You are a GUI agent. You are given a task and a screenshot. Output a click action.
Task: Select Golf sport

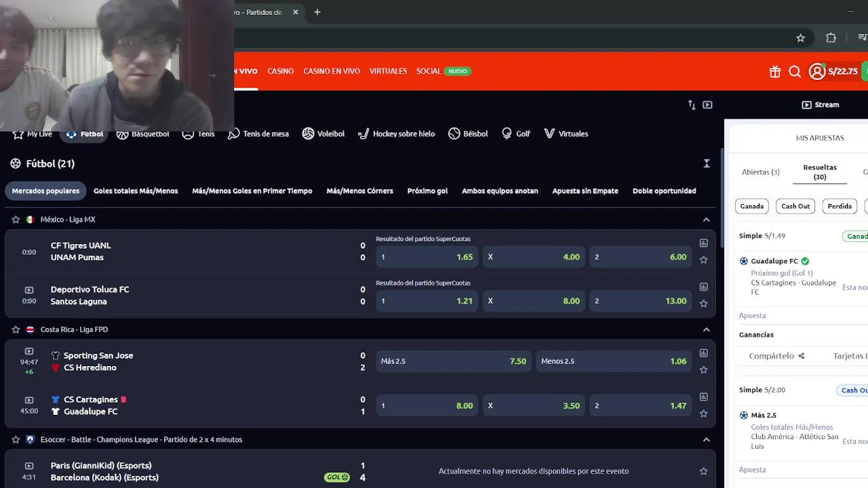(x=516, y=134)
